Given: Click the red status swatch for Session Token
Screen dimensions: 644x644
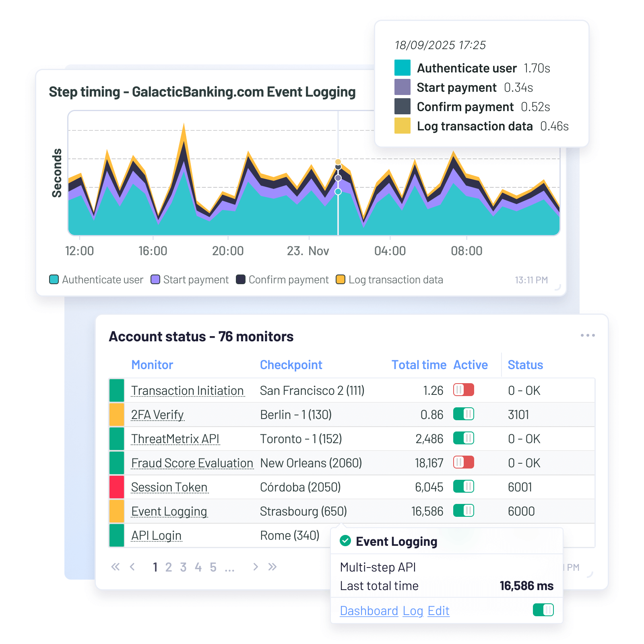Looking at the screenshot, I should (117, 487).
